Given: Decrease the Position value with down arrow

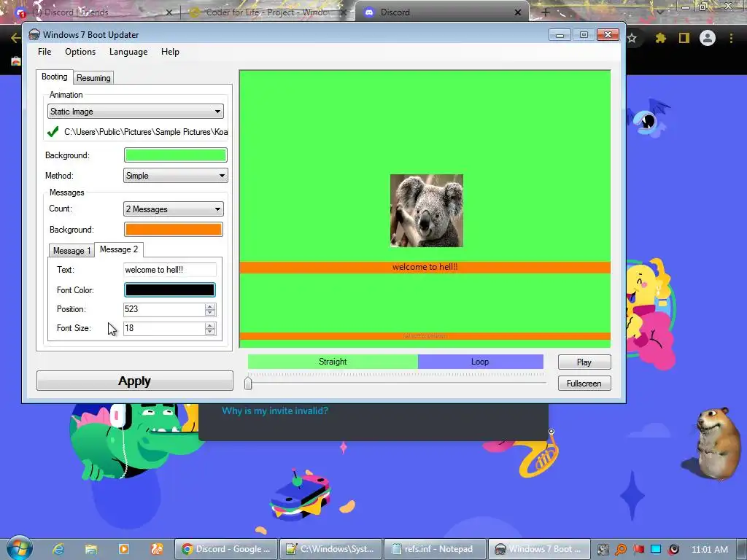Looking at the screenshot, I should point(210,313).
